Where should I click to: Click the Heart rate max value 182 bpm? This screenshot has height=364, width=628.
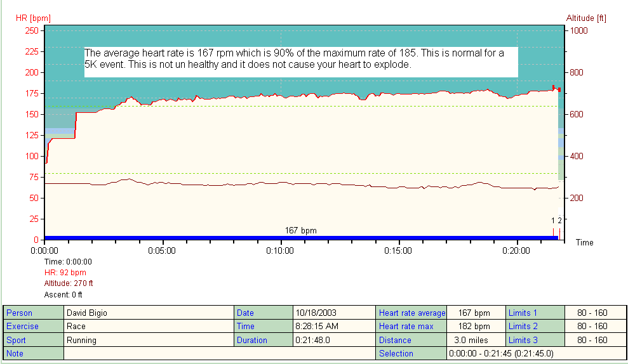(476, 327)
